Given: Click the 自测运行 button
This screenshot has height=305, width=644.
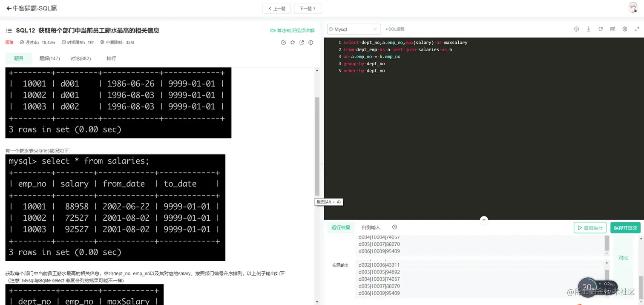Looking at the screenshot, I should coord(590,227).
